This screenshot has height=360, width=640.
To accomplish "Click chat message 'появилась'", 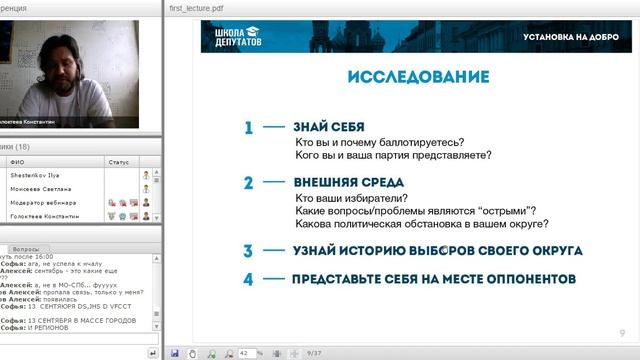I will coord(60,299).
